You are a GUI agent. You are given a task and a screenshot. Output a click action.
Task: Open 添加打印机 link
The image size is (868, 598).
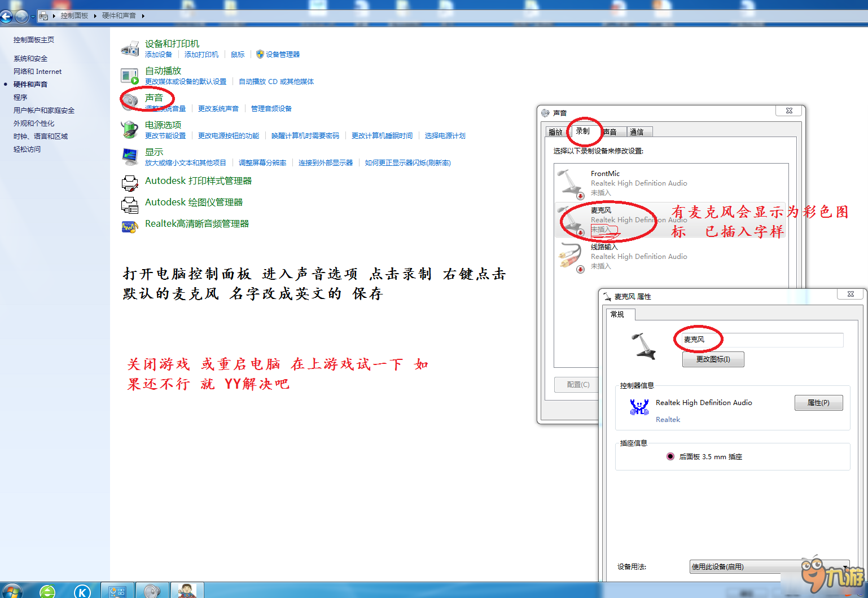click(x=201, y=55)
